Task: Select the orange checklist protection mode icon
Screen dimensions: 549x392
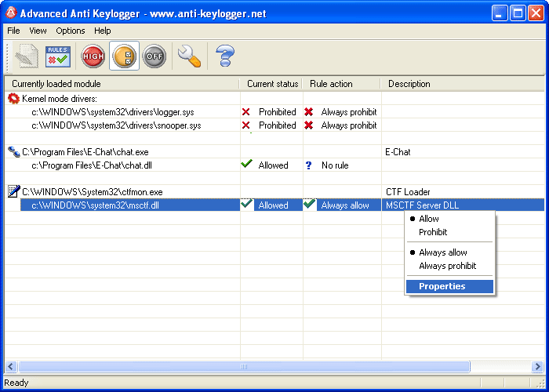Action: pyautogui.click(x=124, y=56)
